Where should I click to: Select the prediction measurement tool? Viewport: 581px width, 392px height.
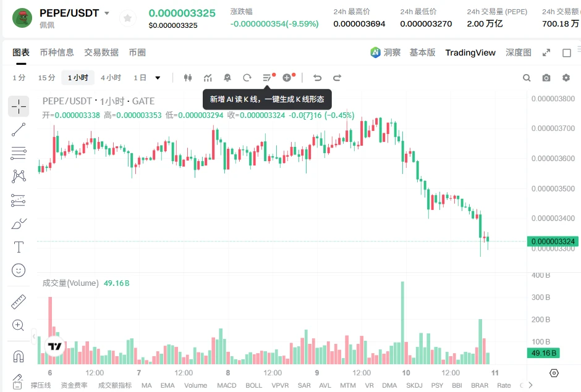click(19, 200)
